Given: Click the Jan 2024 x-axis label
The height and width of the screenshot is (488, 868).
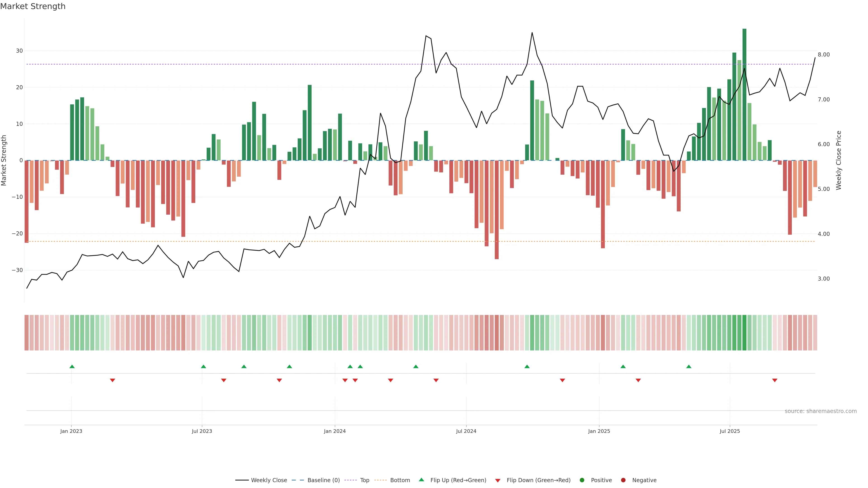Looking at the screenshot, I should tap(335, 431).
